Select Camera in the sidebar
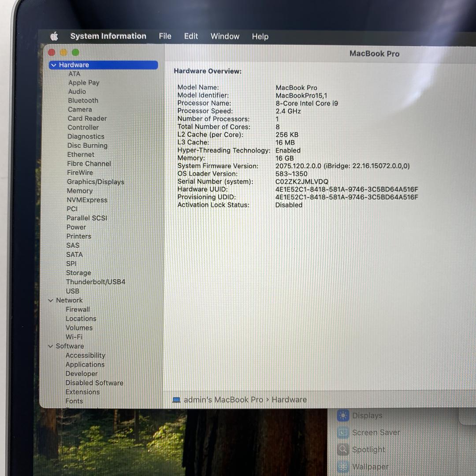Image resolution: width=476 pixels, height=476 pixels. 80,110
